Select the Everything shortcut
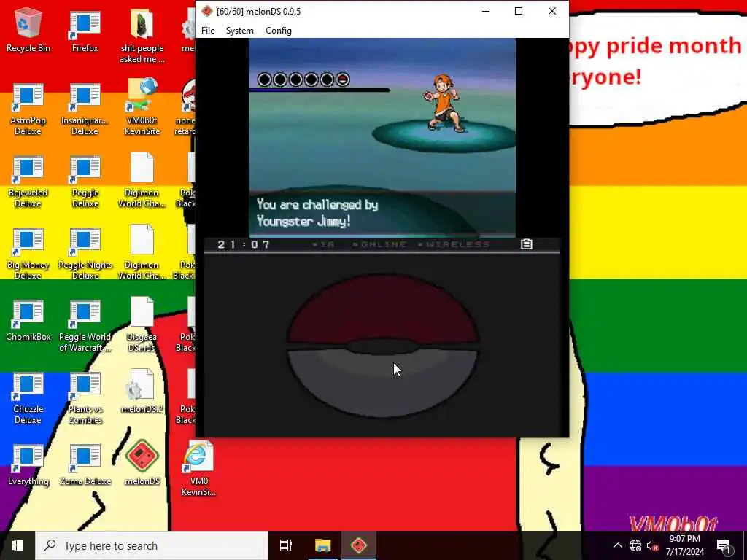This screenshot has height=560, width=747. pos(28,466)
